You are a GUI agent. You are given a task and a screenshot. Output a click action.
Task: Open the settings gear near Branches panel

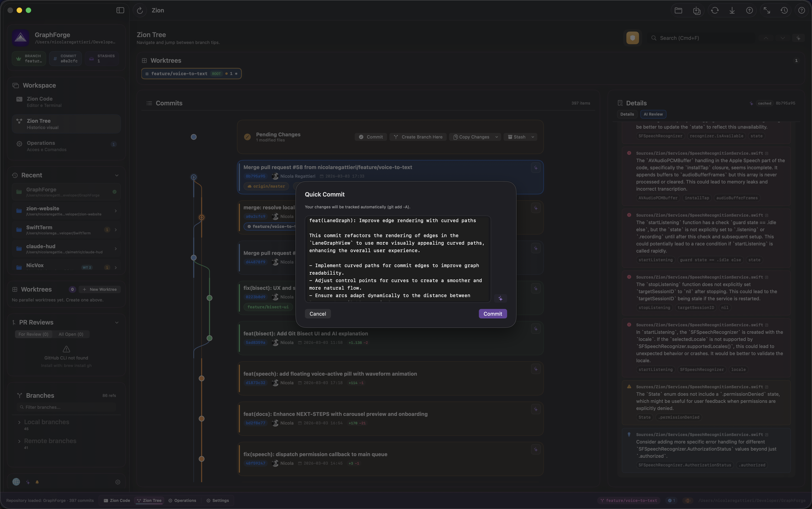click(x=117, y=482)
